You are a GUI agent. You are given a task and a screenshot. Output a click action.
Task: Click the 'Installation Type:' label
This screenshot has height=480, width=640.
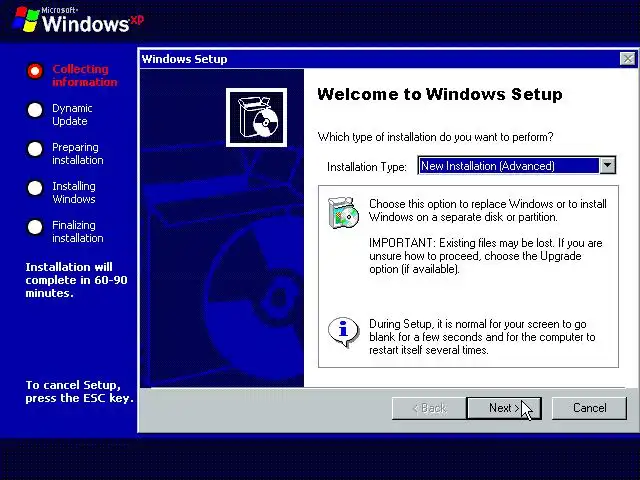367,167
